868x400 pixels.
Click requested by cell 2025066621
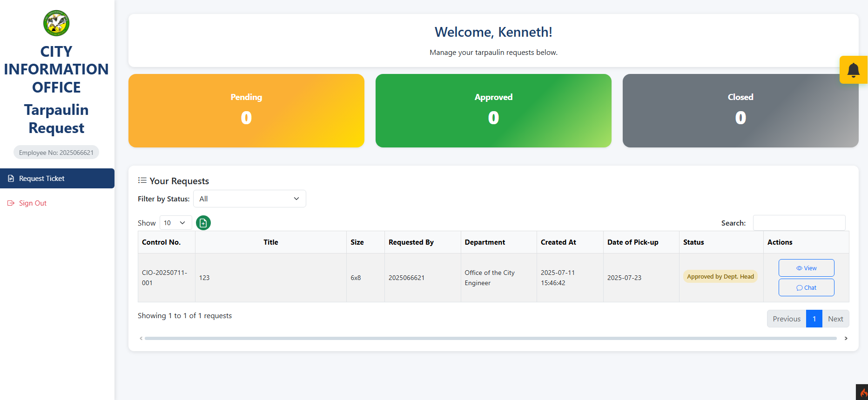[423, 278]
